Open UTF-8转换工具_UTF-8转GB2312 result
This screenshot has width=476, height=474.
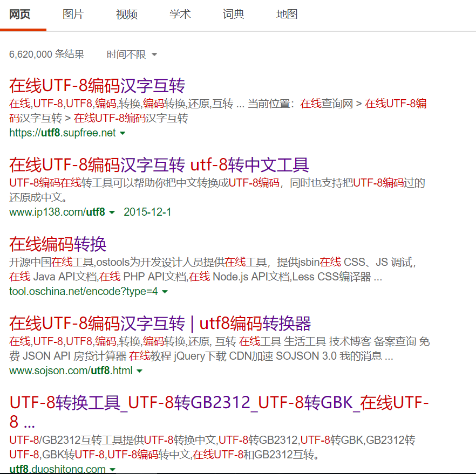[219, 403]
